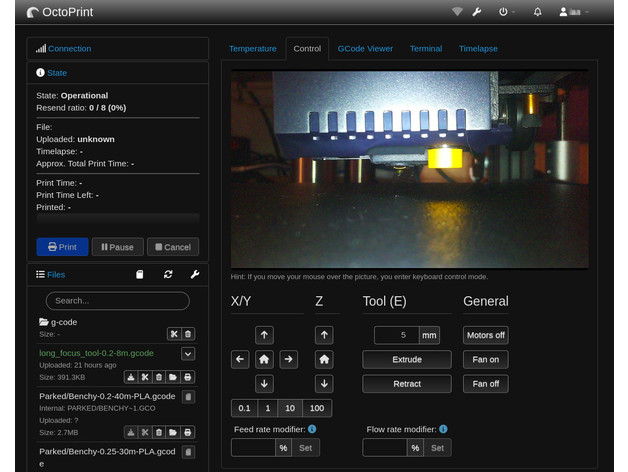Collapse the State panel header

point(56,73)
